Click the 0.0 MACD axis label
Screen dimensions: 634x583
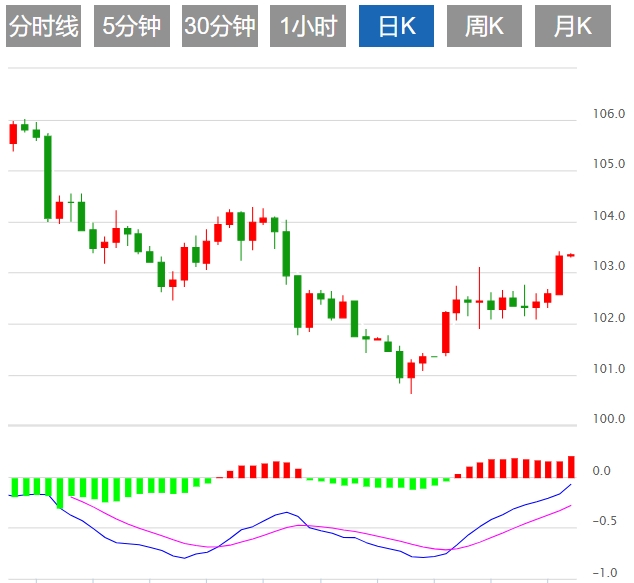(602, 471)
